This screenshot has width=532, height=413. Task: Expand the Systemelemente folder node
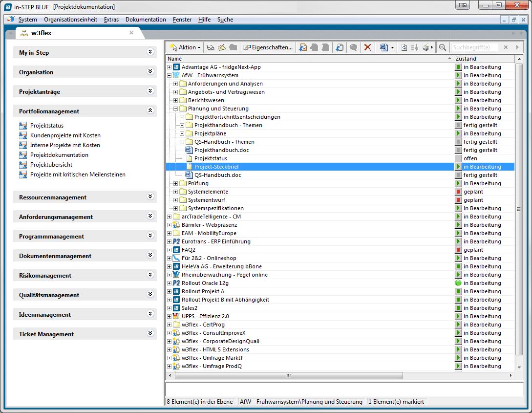point(176,192)
